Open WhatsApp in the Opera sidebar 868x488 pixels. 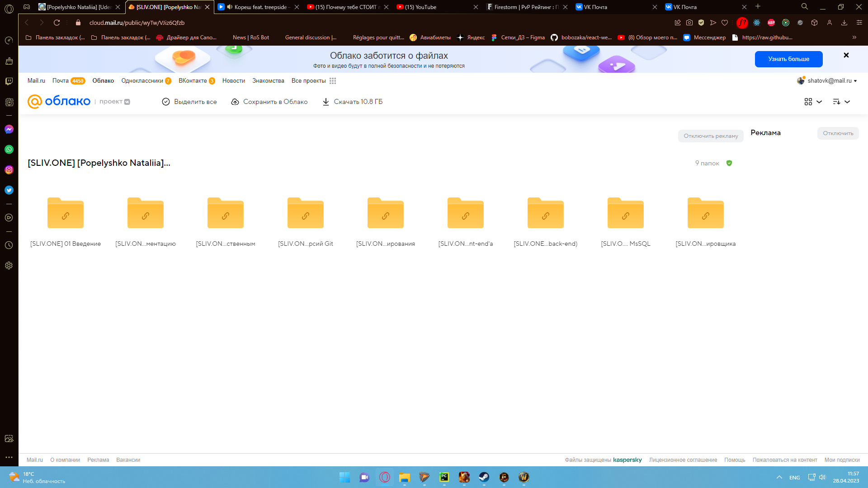9,150
